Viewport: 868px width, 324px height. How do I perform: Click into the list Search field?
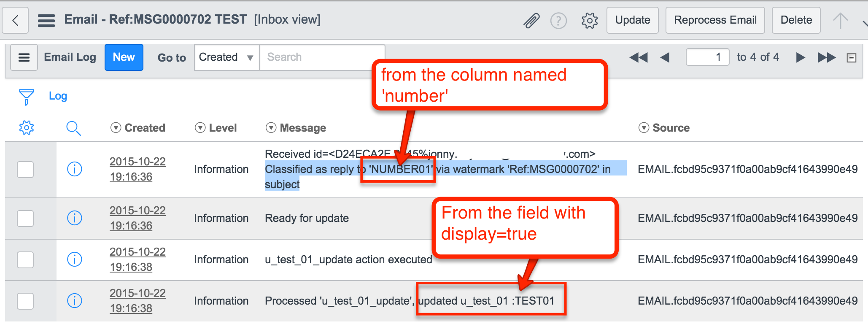point(321,57)
